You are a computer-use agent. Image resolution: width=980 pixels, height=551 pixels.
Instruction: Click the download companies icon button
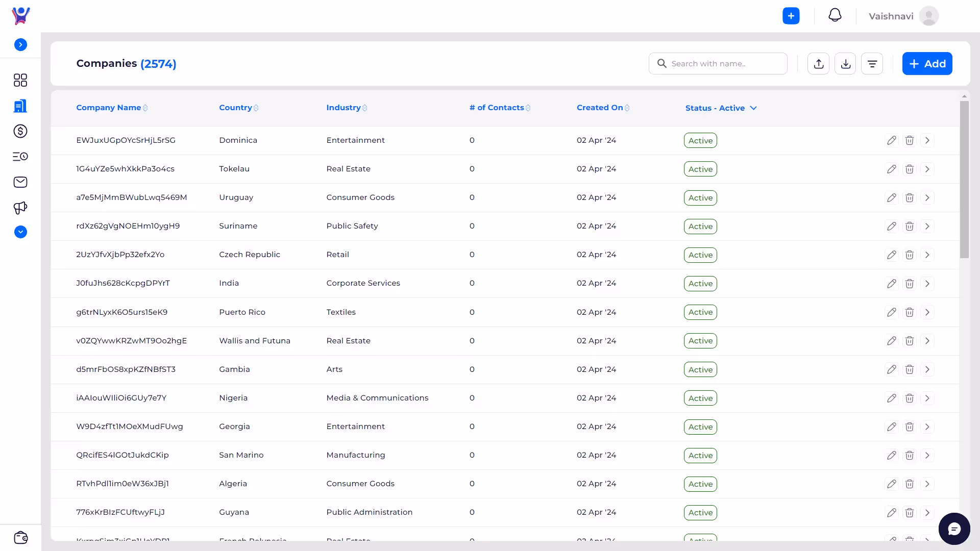[845, 64]
